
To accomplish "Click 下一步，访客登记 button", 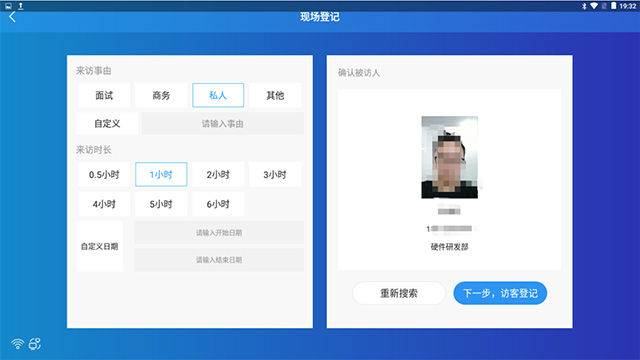I will [500, 293].
